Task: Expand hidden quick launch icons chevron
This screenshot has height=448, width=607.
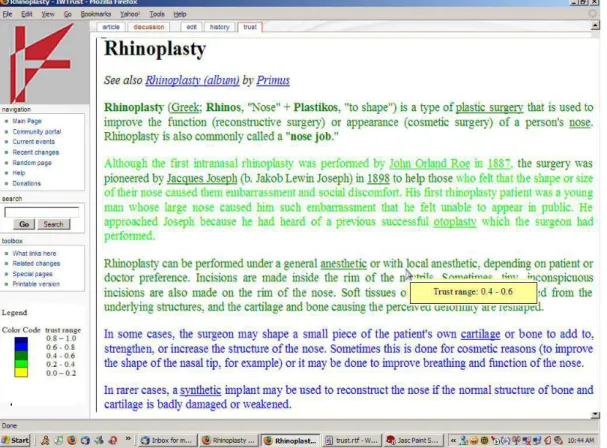Action: (128, 439)
